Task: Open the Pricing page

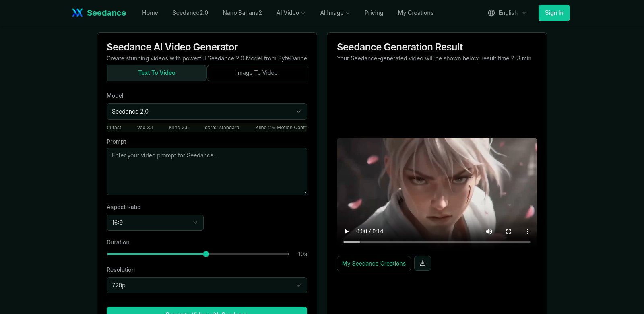Action: click(x=374, y=13)
